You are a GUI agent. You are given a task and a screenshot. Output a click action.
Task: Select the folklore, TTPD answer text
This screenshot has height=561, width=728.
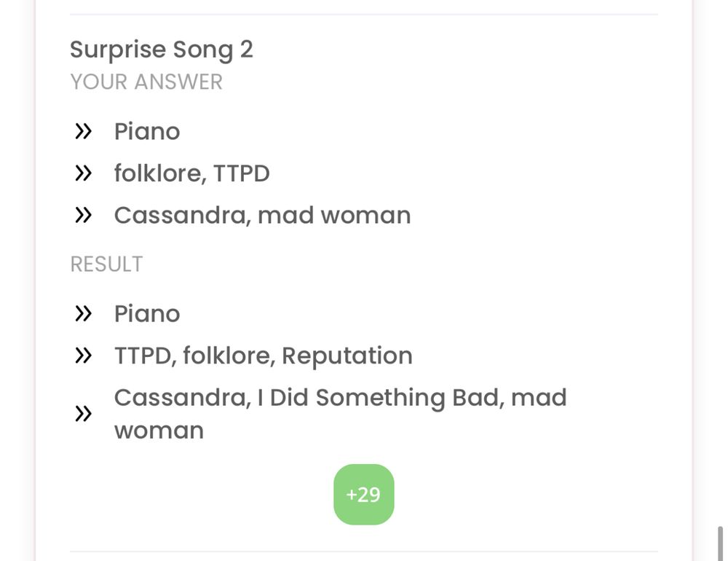tap(191, 173)
